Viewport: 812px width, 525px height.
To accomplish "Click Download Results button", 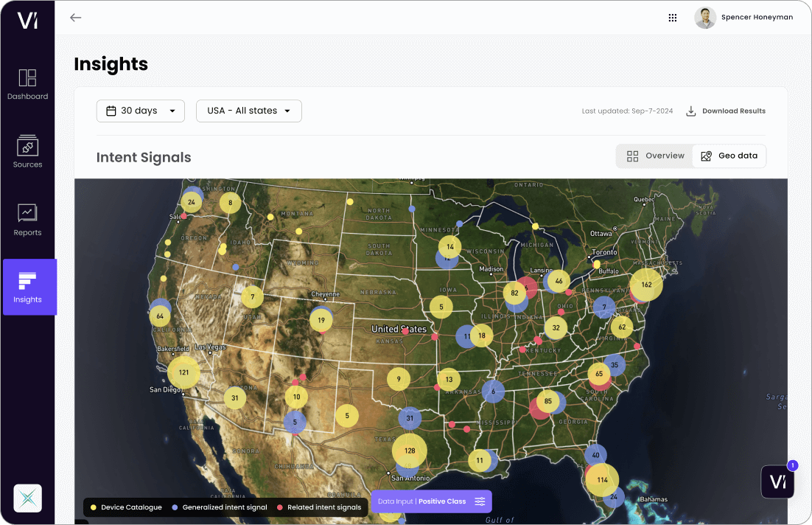I will pyautogui.click(x=726, y=111).
